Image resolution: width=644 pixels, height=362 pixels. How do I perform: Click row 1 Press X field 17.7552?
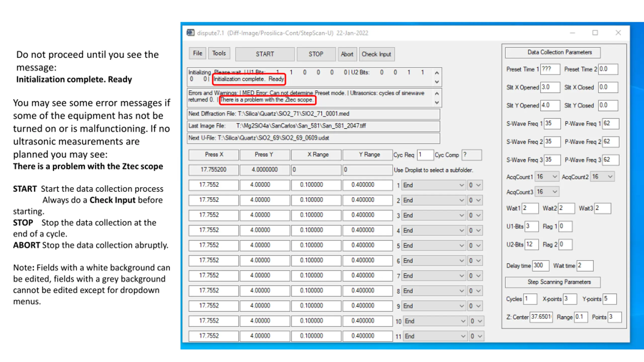point(214,185)
